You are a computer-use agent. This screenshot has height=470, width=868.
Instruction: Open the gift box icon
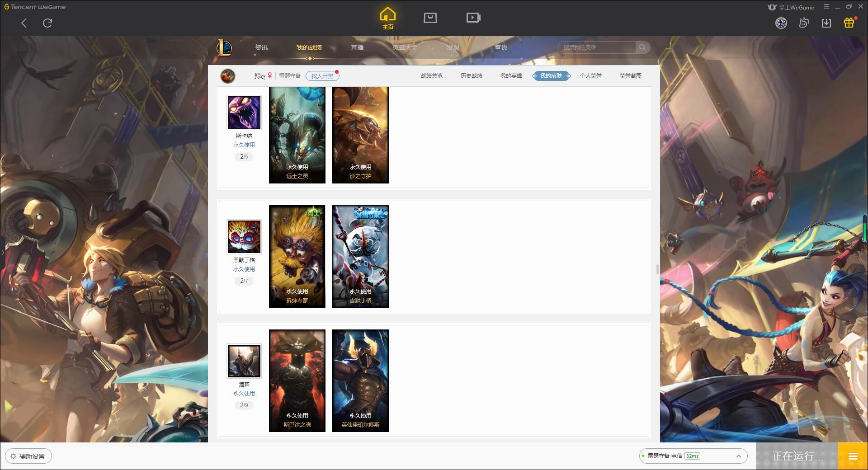coord(849,23)
